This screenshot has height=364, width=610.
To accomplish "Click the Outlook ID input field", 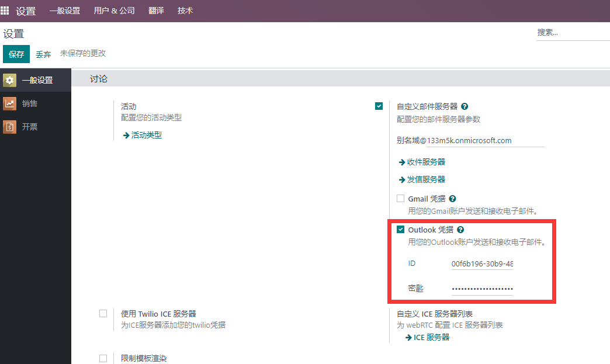I will tap(482, 264).
